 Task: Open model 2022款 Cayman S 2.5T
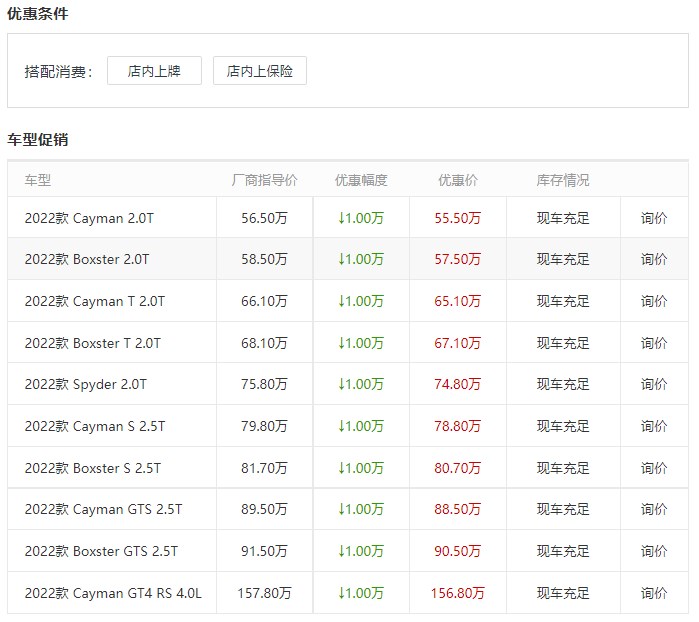(95, 426)
